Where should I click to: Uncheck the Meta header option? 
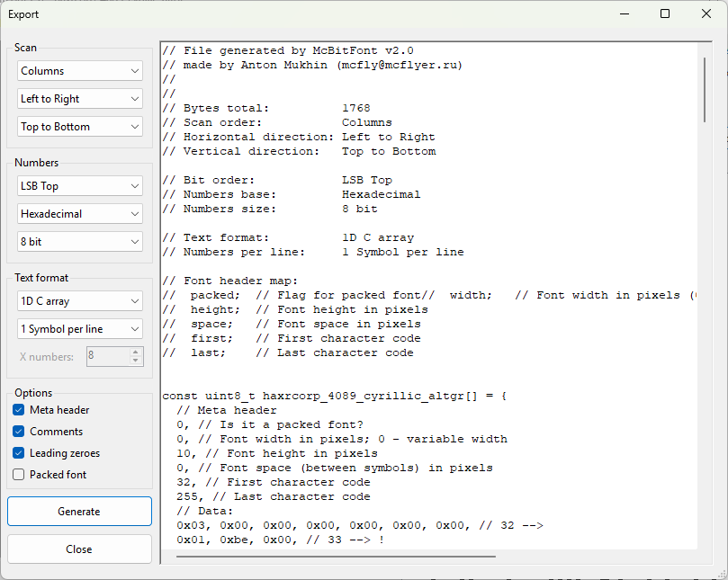pyautogui.click(x=19, y=410)
